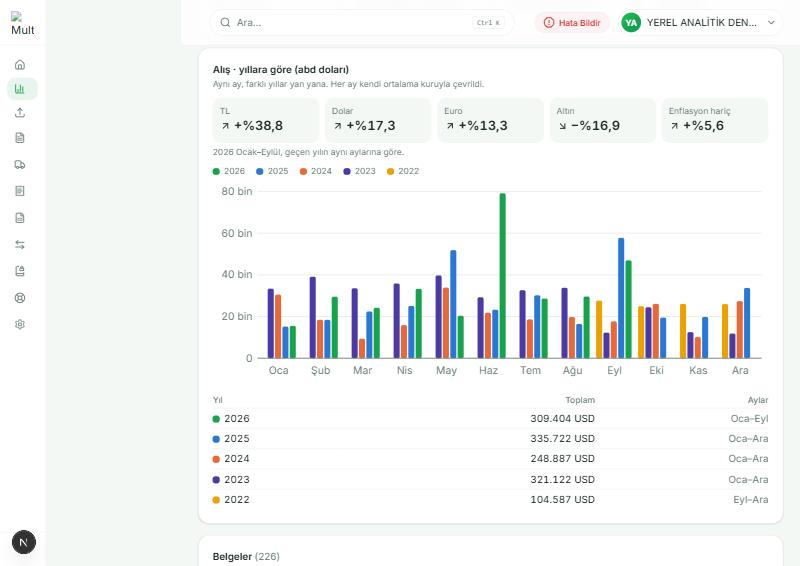Toggle 2026 series in chart legend
800x566 pixels.
point(229,171)
